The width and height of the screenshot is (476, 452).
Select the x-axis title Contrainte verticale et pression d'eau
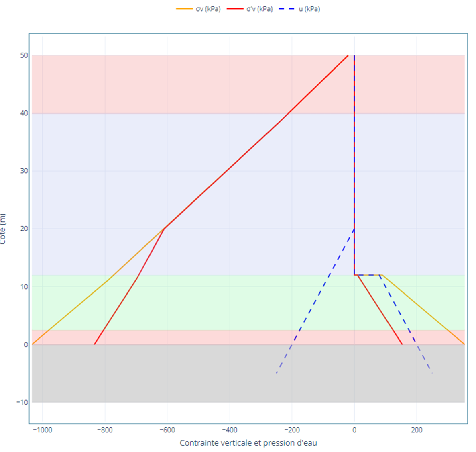point(248,443)
